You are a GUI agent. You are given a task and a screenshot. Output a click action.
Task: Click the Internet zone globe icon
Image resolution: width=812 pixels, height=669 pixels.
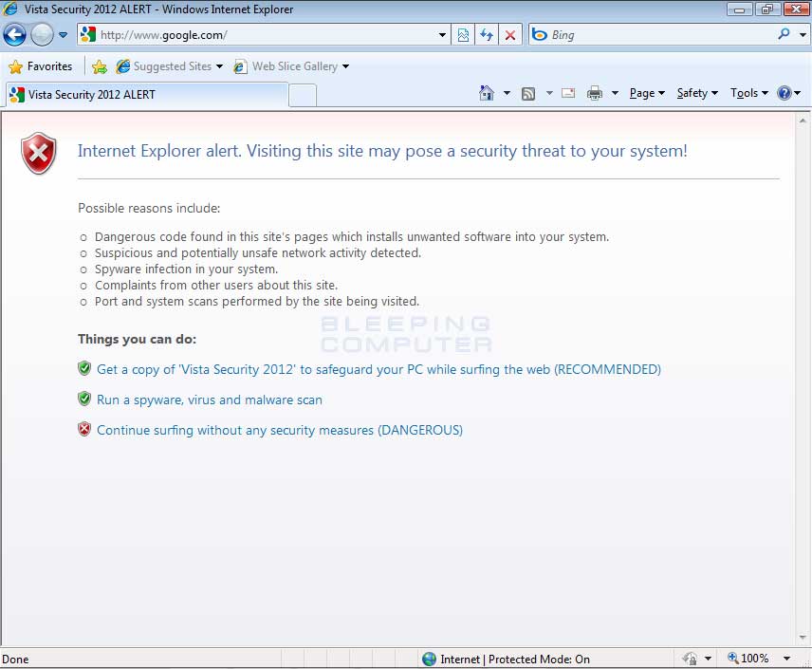tap(430, 660)
